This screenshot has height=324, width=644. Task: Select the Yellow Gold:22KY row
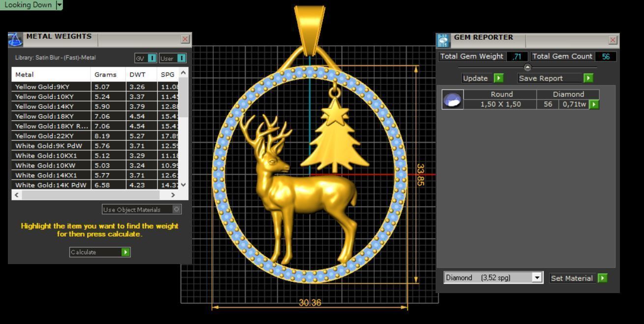(x=95, y=136)
